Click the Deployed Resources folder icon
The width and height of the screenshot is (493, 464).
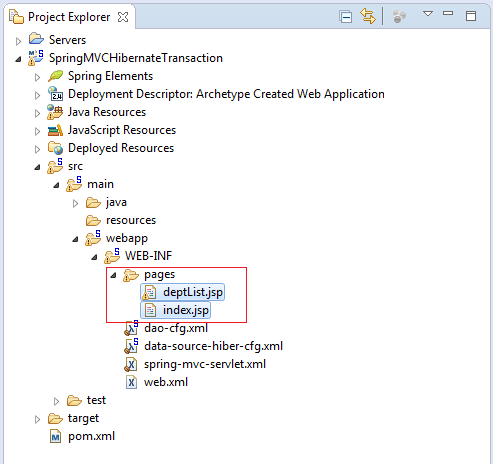pyautogui.click(x=55, y=148)
